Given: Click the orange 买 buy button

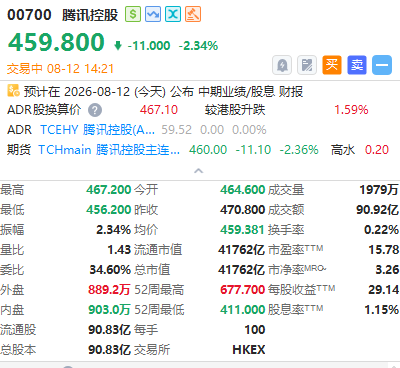Looking at the screenshot, I should point(332,65).
